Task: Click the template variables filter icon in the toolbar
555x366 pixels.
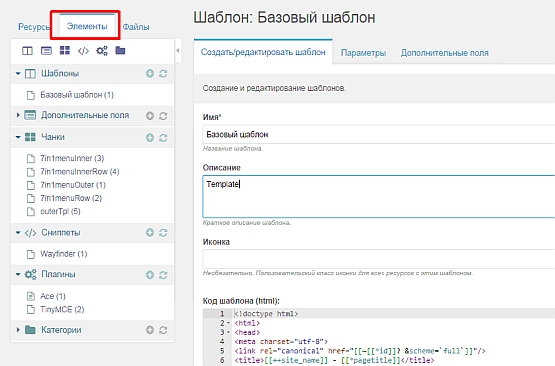Action: coord(46,51)
